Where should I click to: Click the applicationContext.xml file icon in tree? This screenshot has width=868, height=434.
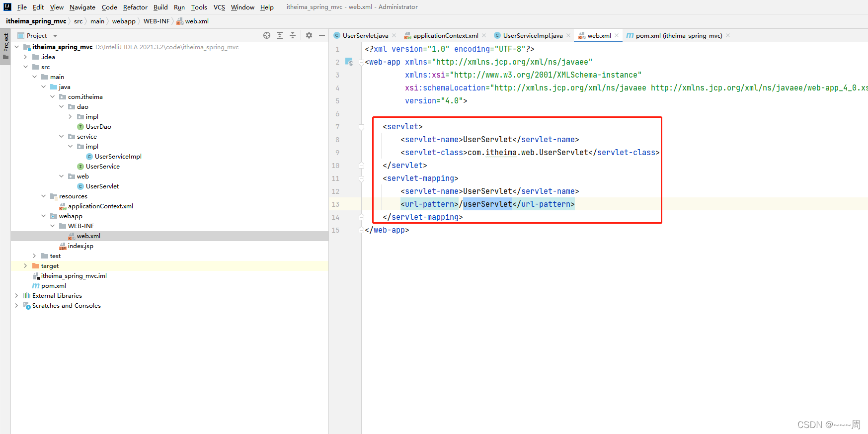tap(63, 206)
